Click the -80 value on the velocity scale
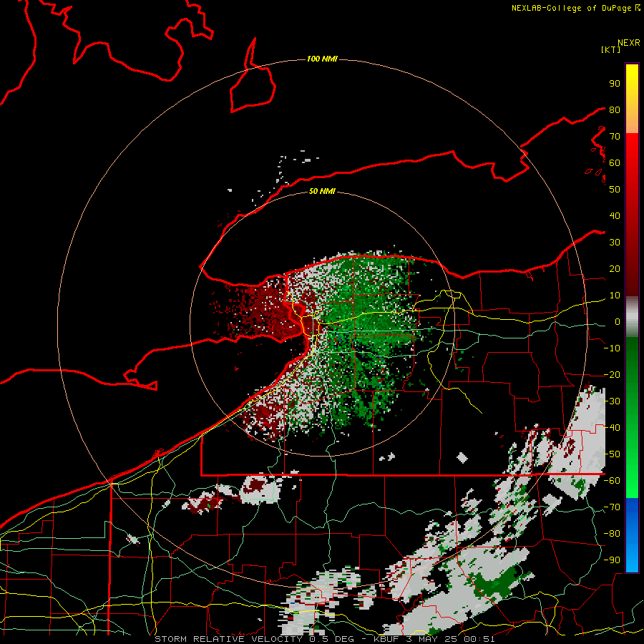The height and width of the screenshot is (644, 644). [612, 534]
